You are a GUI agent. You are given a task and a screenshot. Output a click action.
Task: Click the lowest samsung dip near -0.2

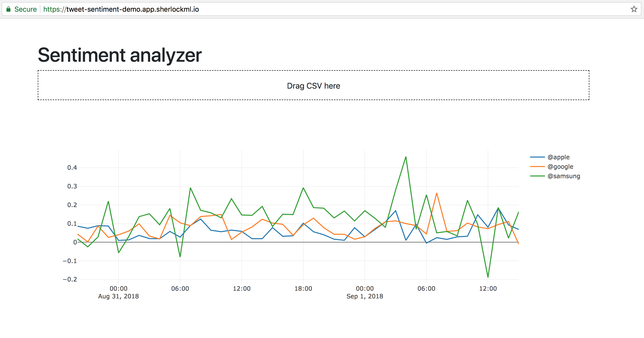click(488, 277)
